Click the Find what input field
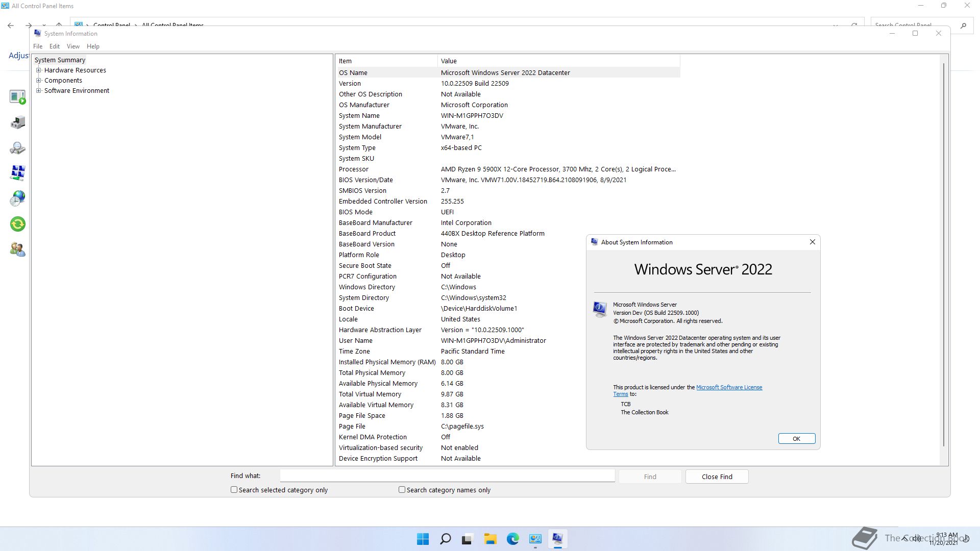This screenshot has height=551, width=980. point(447,475)
